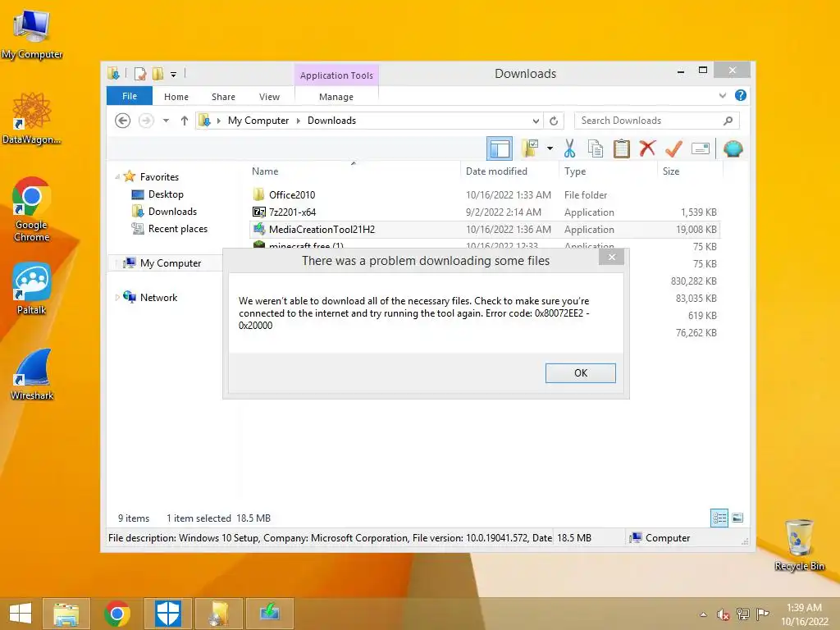
Task: Click the quick access new folder icon
Action: click(x=158, y=73)
